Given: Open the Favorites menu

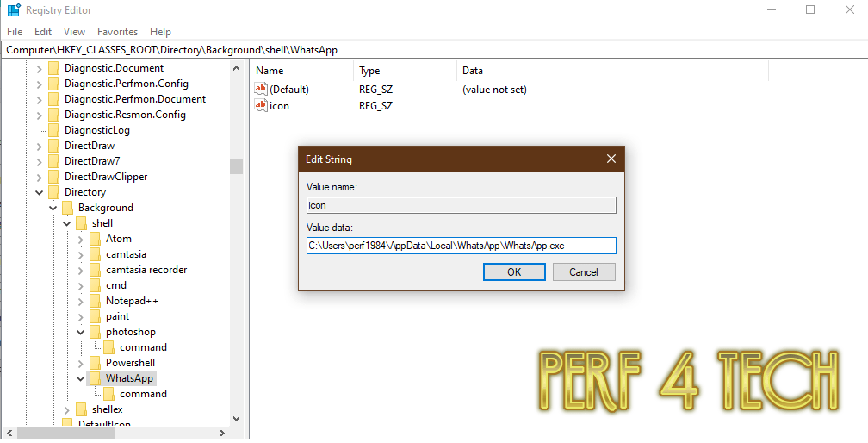Looking at the screenshot, I should 117,32.
